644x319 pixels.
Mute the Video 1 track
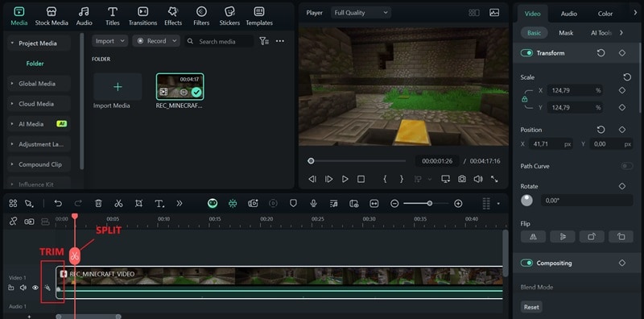pos(23,288)
